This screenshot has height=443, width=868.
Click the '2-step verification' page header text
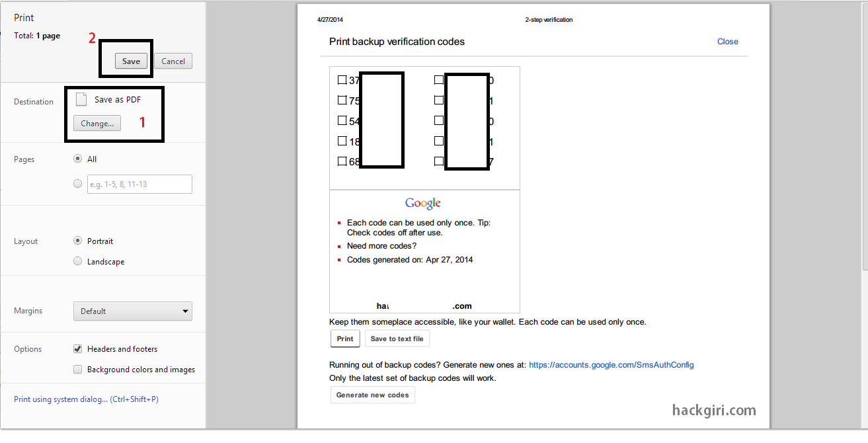coord(549,20)
